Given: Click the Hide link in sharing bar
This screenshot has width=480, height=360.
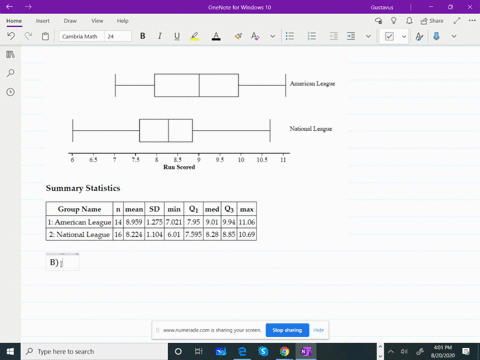Looking at the screenshot, I should pyautogui.click(x=318, y=330).
